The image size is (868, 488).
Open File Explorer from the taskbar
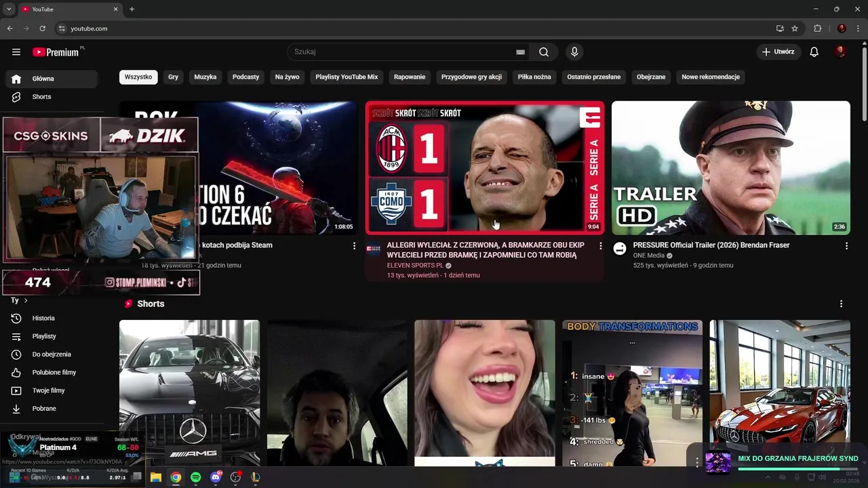click(x=155, y=477)
